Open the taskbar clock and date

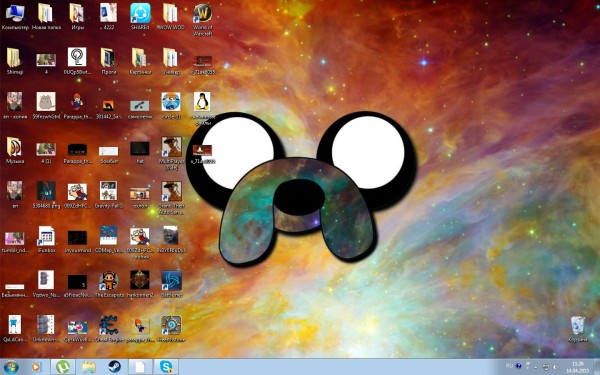click(x=578, y=367)
